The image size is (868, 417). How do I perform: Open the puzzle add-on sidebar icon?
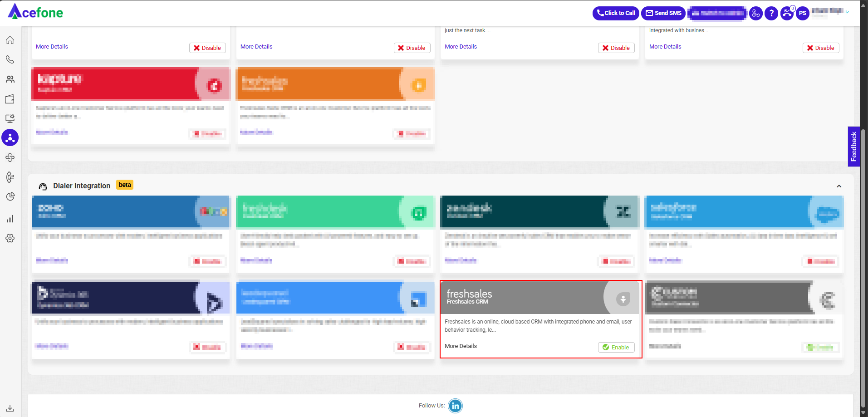(x=10, y=157)
